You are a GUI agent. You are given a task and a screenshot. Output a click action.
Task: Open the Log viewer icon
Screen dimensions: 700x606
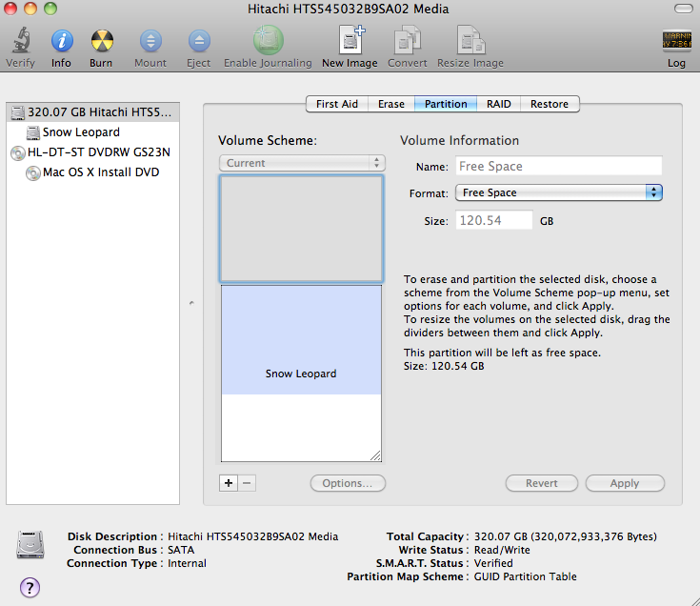[x=677, y=40]
